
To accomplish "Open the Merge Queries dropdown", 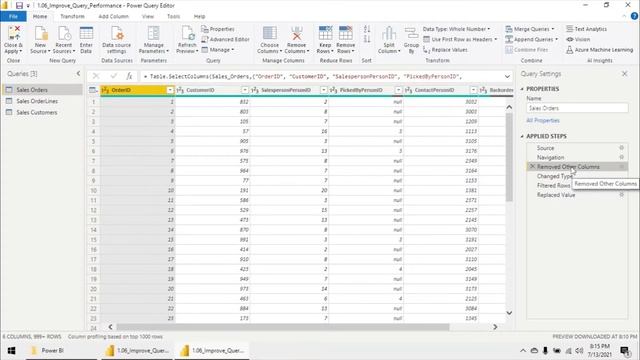I will [530, 29].
